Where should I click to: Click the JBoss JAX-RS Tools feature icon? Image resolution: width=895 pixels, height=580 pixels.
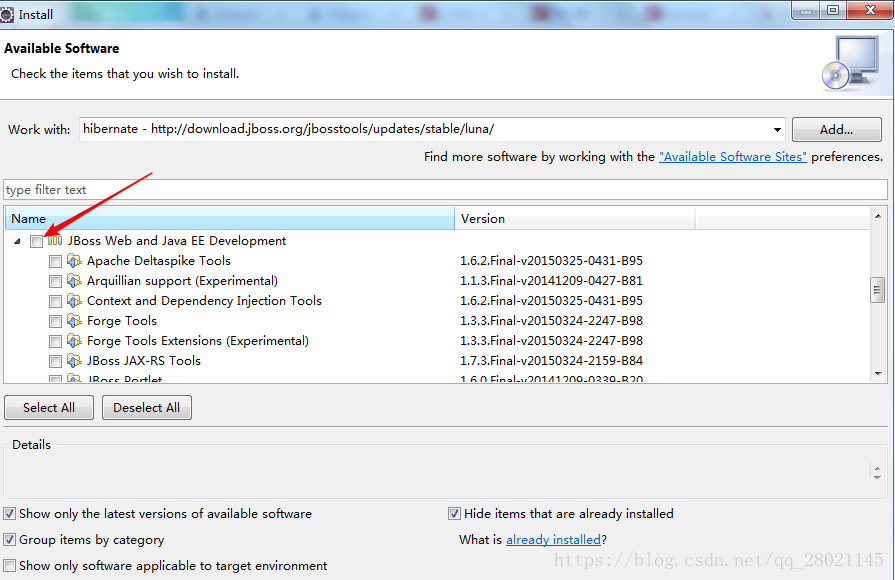74,361
